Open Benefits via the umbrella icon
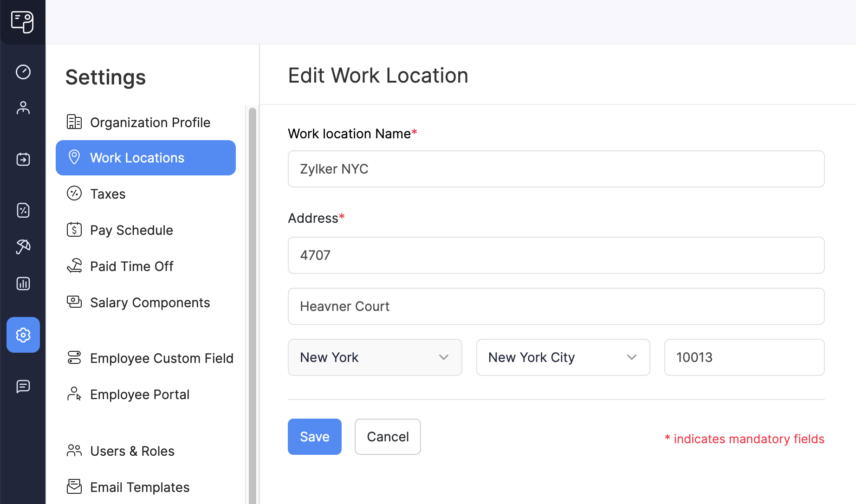 23,247
